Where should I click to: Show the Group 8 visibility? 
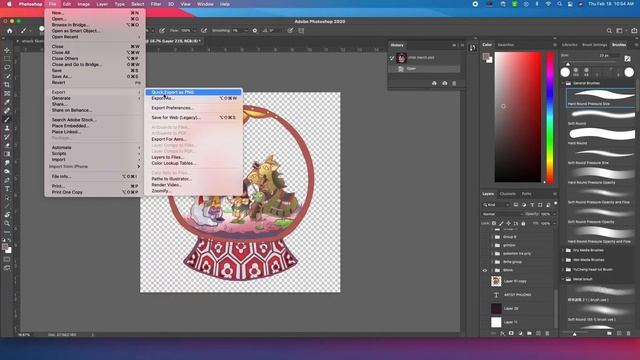coord(485,237)
